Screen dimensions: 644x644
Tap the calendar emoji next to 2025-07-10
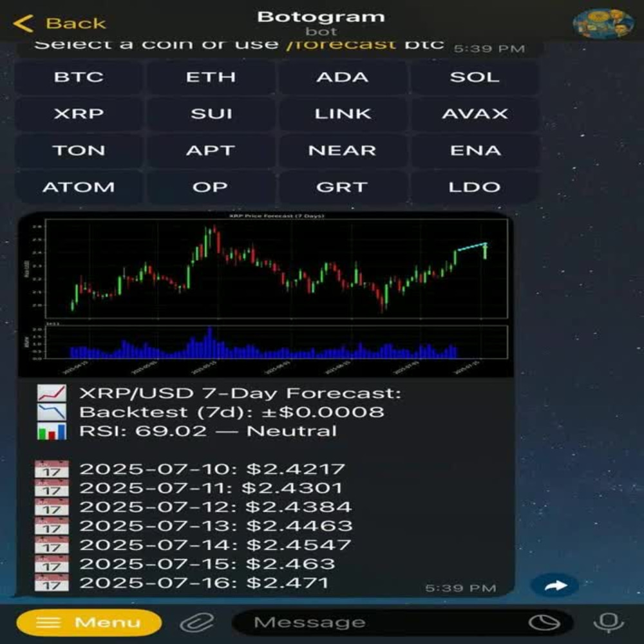tap(52, 469)
